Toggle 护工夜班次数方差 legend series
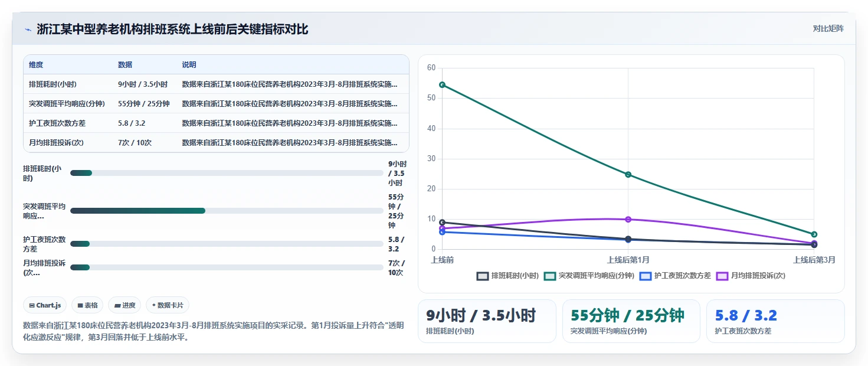Screen dimensions: 868x366 point(675,276)
